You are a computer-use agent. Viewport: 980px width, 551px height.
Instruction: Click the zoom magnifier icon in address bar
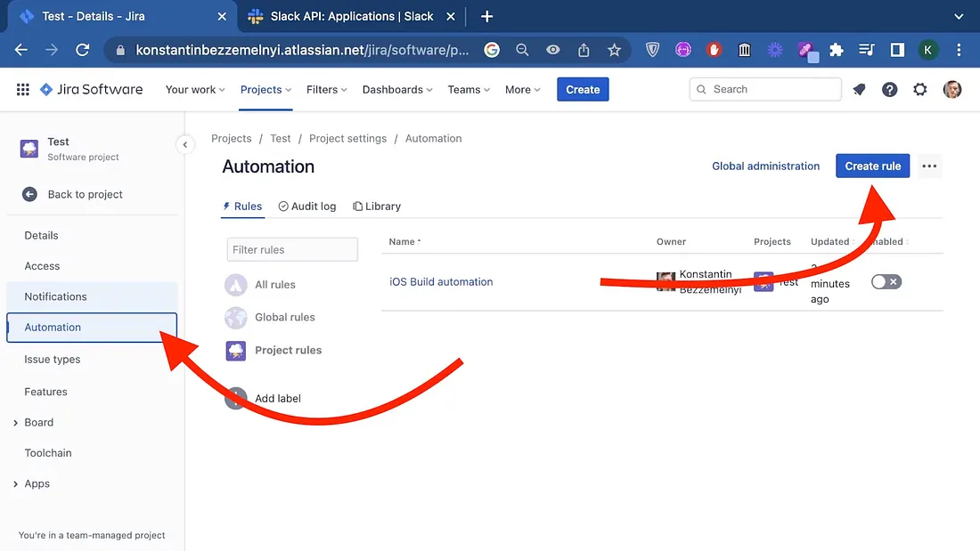click(522, 50)
